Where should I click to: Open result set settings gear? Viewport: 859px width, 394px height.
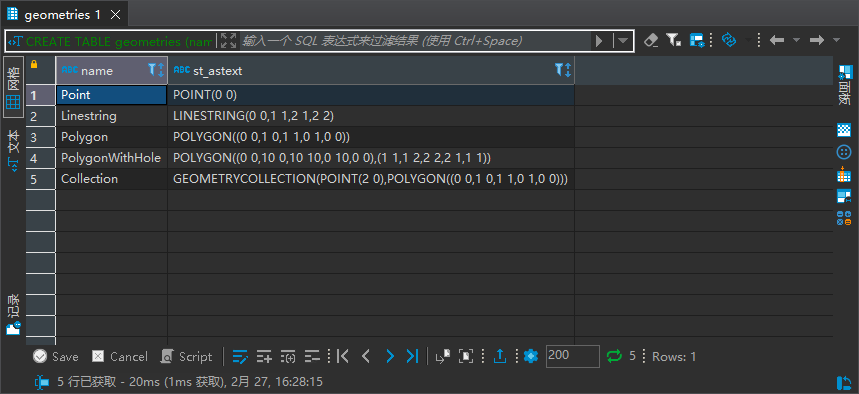530,357
